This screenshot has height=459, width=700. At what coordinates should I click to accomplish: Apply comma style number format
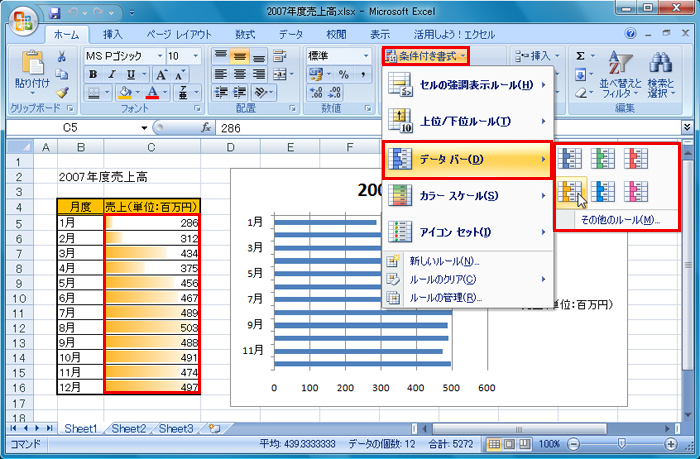[x=363, y=75]
